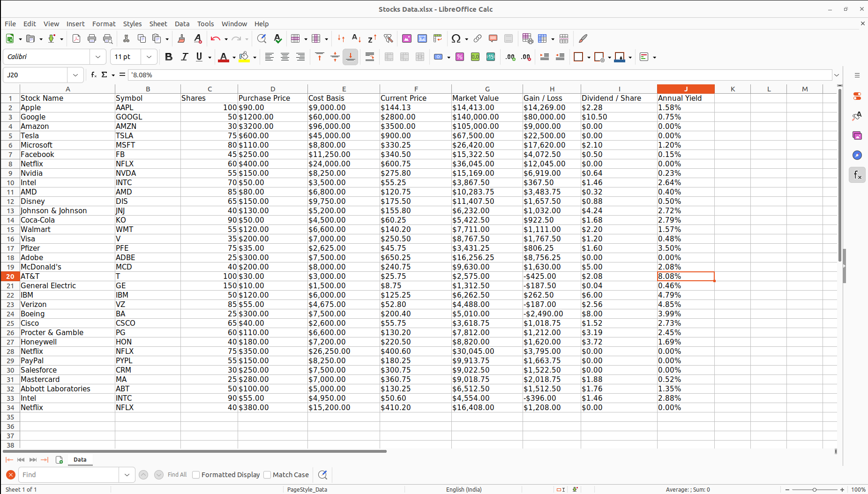Click the Print icon
The image size is (868, 494).
[92, 38]
